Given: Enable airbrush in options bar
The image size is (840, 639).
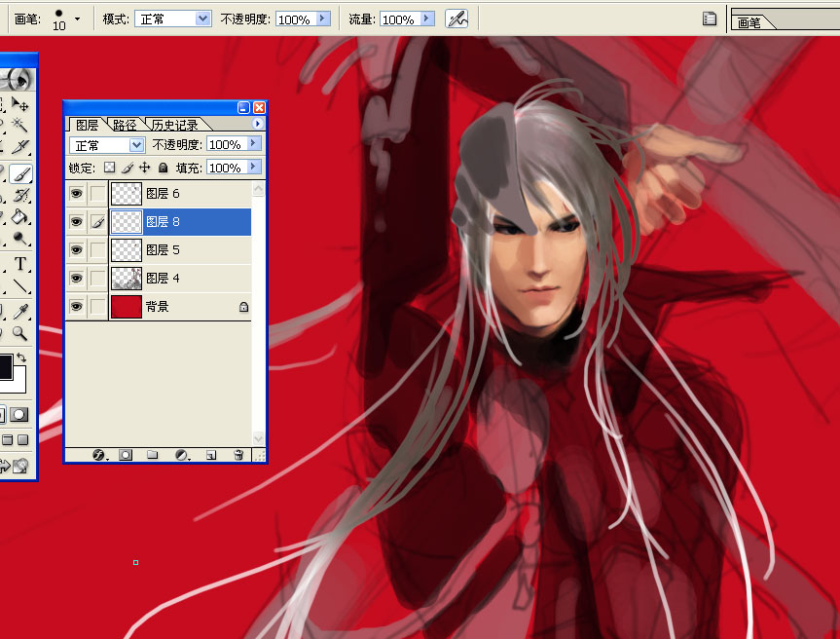Looking at the screenshot, I should [x=457, y=19].
